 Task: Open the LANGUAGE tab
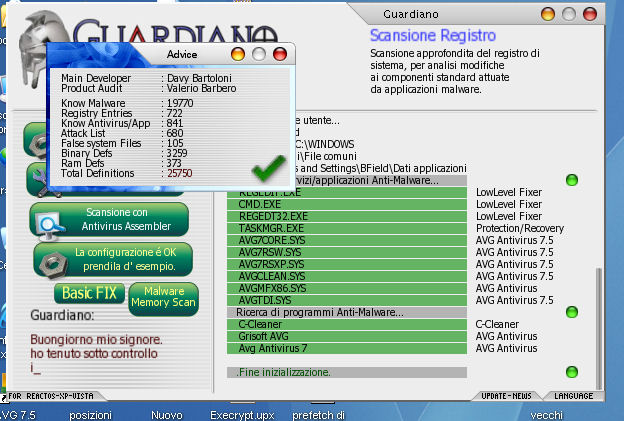pyautogui.click(x=572, y=396)
